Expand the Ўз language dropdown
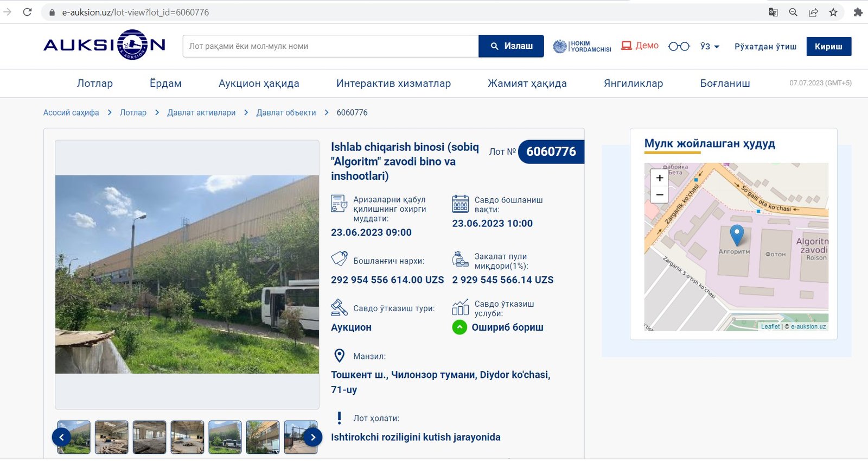 click(710, 47)
